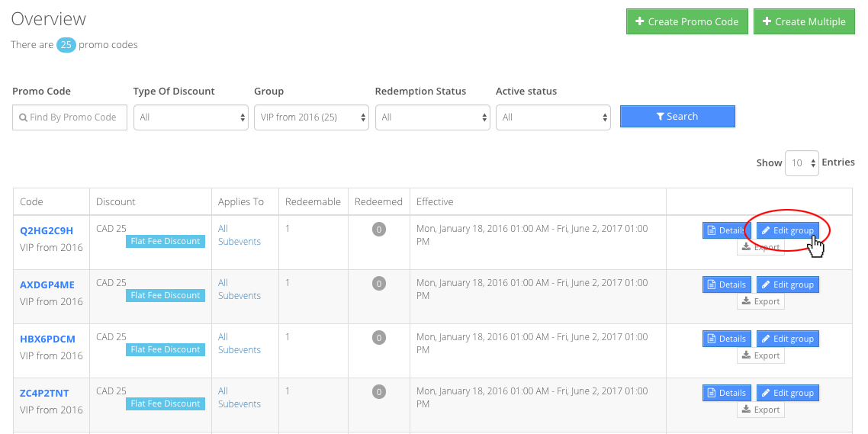Screen dimensions: 868x434
Task: Open the Active status dropdown
Action: [553, 117]
